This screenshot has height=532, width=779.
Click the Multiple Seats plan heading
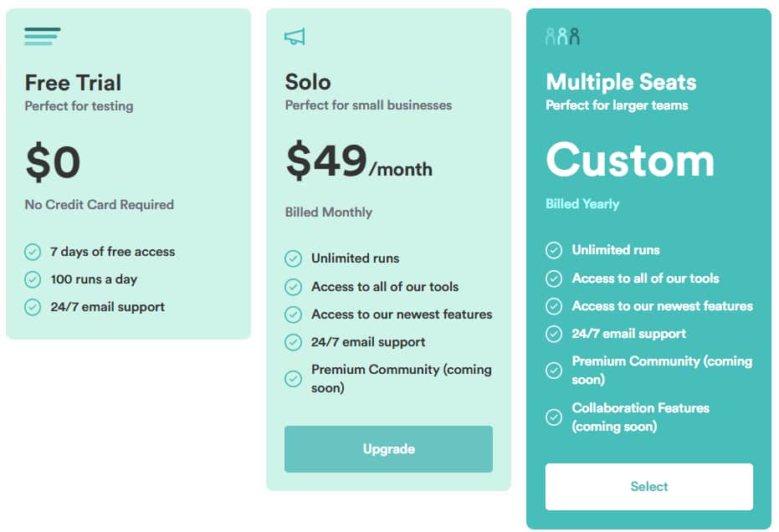coord(621,82)
